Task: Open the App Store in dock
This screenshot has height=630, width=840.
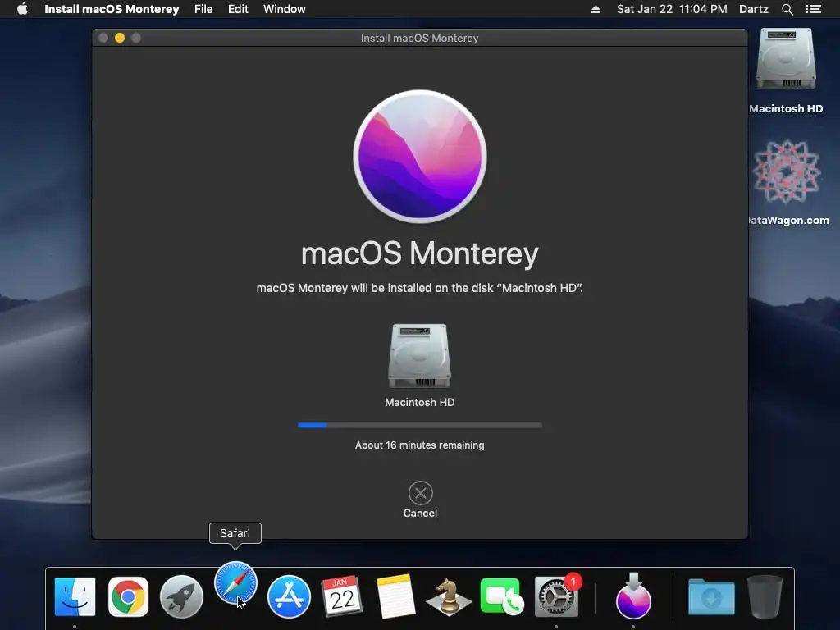Action: pyautogui.click(x=289, y=596)
